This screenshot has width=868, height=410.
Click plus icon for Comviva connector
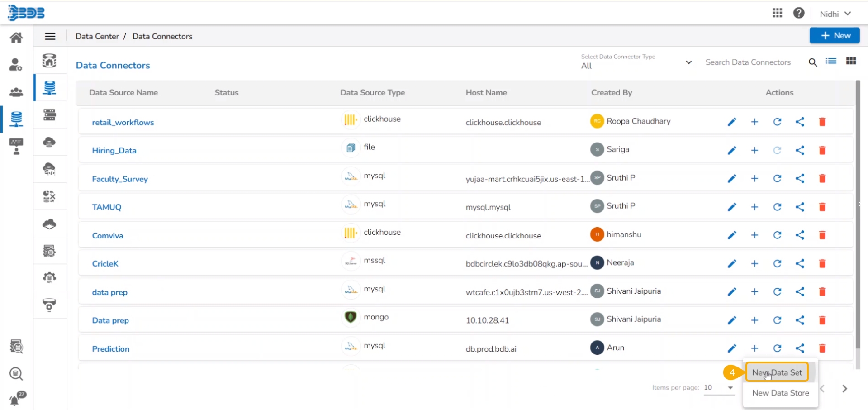pos(754,235)
